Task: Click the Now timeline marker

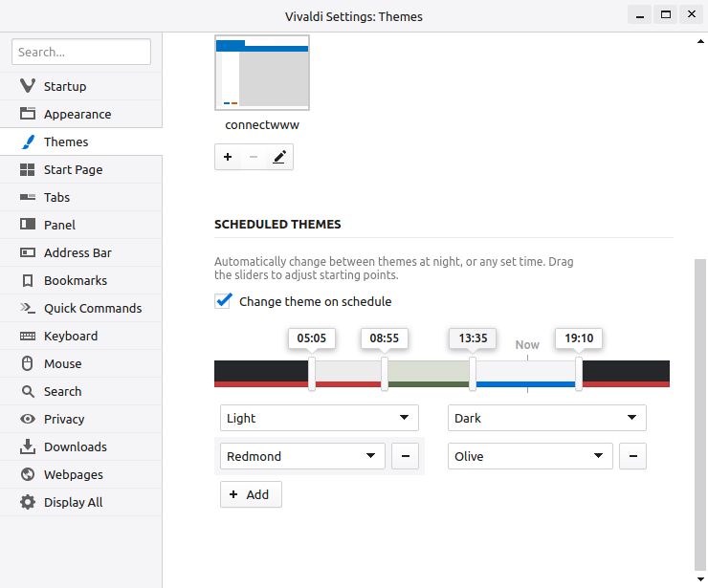Action: (527, 345)
